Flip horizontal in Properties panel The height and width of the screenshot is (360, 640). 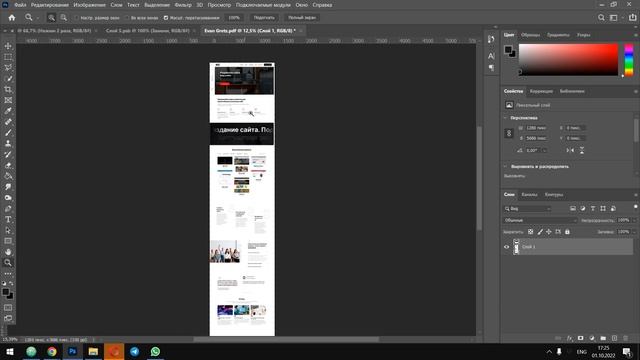pyautogui.click(x=570, y=150)
